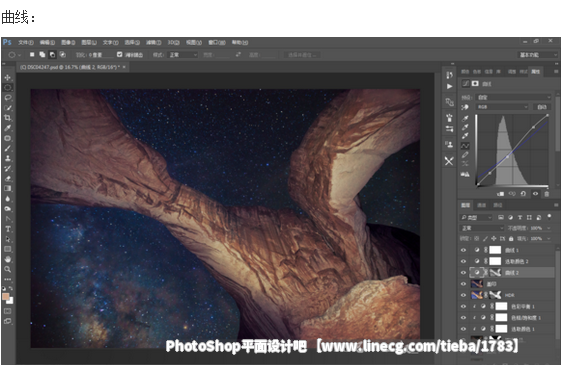574x365 pixels.
Task: Hide the 色相/饱和度 1 layer
Action: coord(463,317)
